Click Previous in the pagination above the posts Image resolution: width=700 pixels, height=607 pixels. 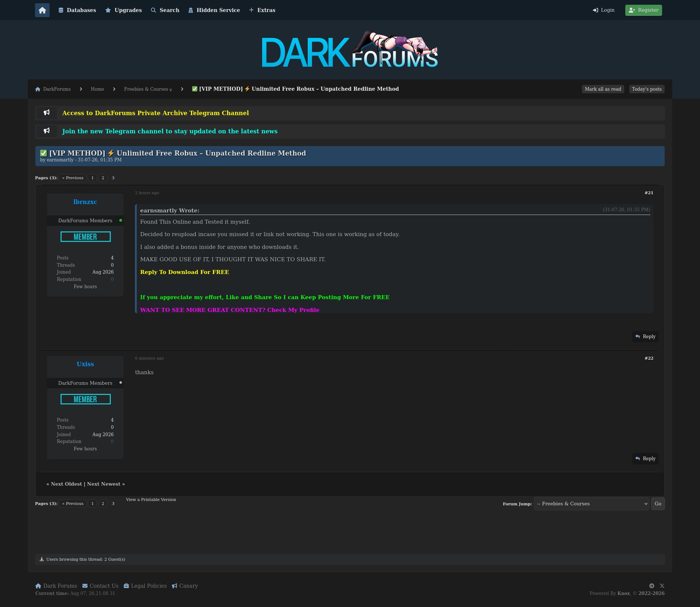pos(73,178)
